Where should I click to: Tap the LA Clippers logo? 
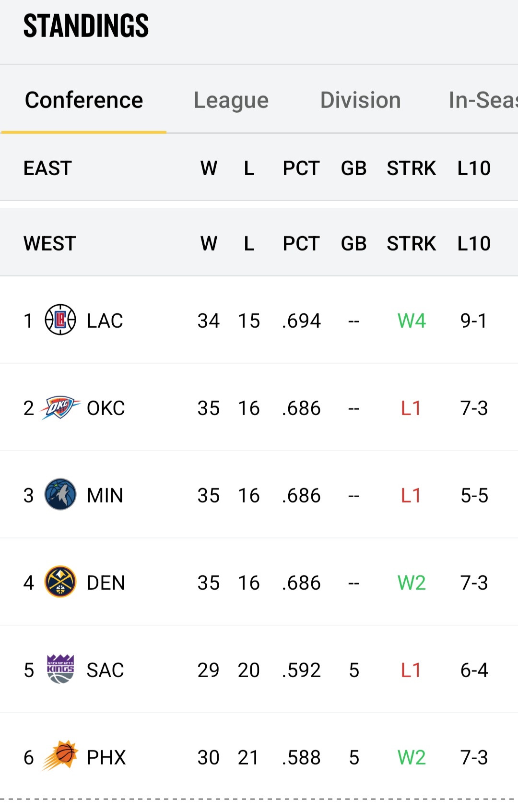60,320
